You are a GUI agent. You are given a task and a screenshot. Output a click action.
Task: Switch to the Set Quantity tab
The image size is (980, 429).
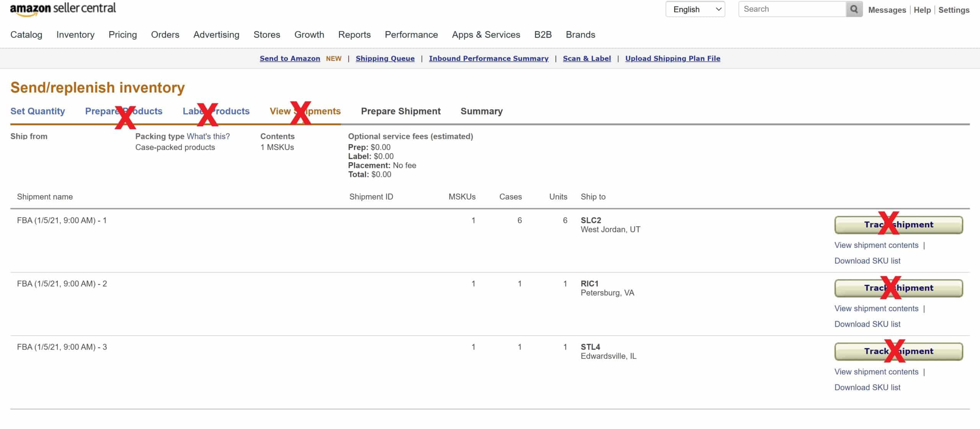point(38,111)
